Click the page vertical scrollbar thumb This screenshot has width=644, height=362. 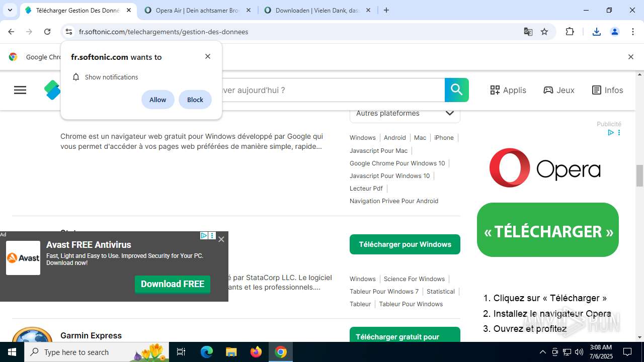tap(639, 175)
